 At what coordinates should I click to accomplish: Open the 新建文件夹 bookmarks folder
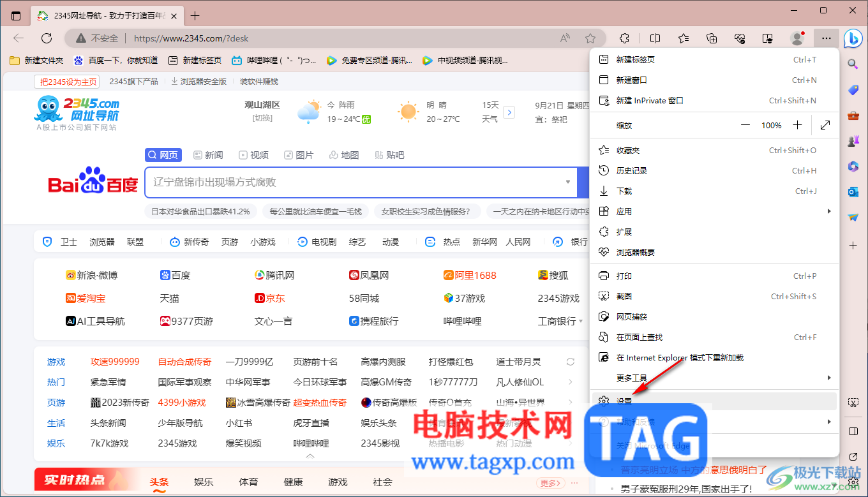click(36, 61)
